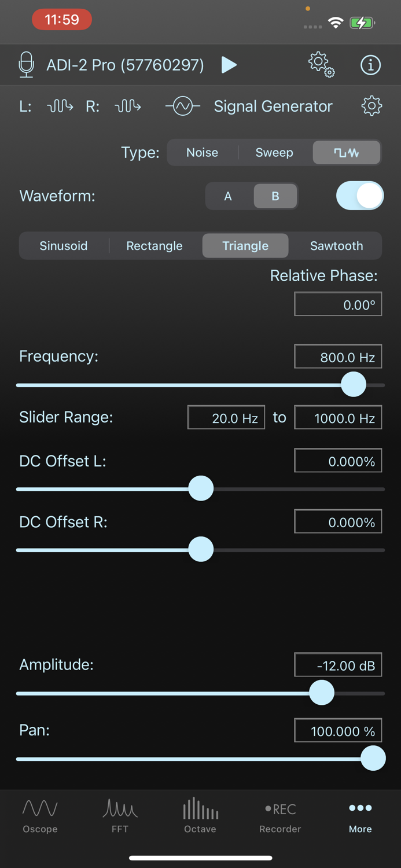
Task: Tap the microphone input icon
Action: (26, 65)
